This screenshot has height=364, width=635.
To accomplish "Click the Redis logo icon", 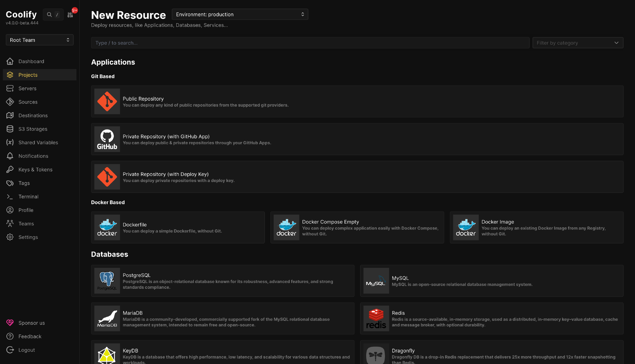I will click(x=376, y=318).
